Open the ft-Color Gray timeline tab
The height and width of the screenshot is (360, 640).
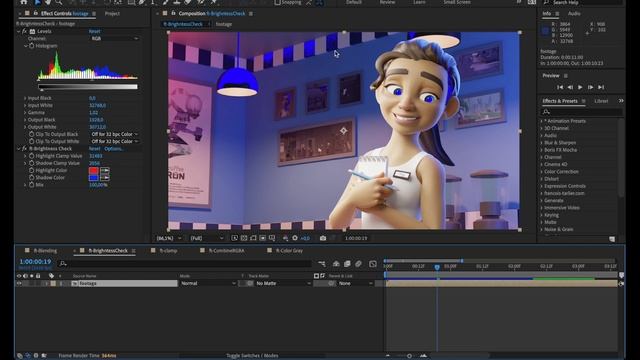pos(289,251)
